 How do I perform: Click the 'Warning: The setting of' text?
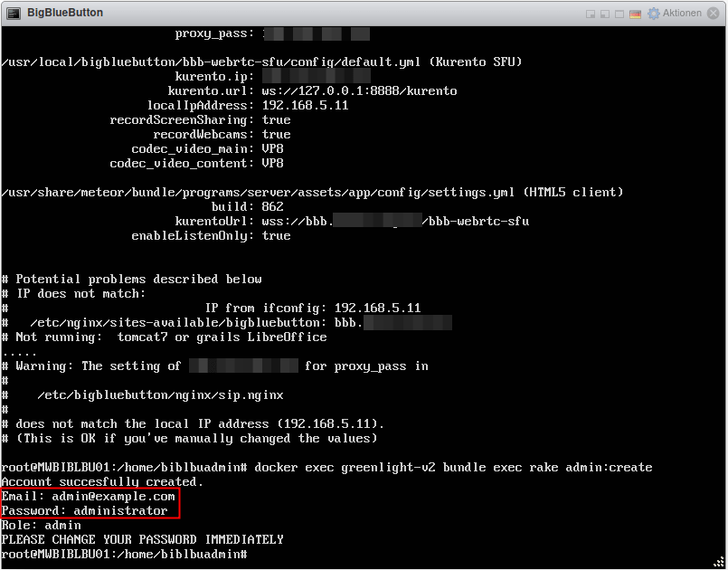coord(98,366)
